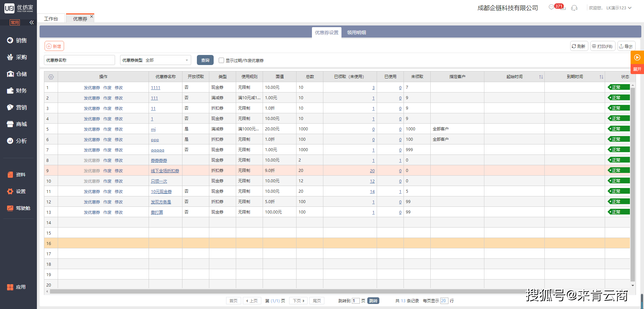Sort by 起始时间 column arrows
Screen dimensions: 644x309
coord(541,77)
